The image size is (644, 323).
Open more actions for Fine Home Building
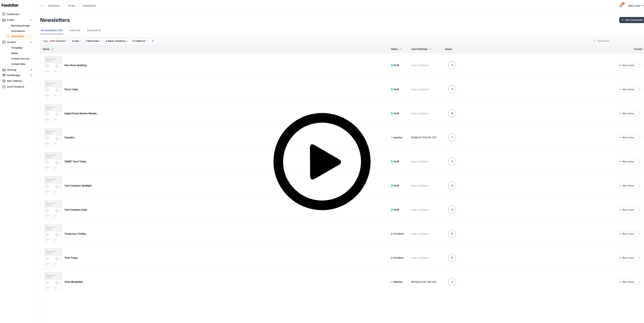click(640, 65)
